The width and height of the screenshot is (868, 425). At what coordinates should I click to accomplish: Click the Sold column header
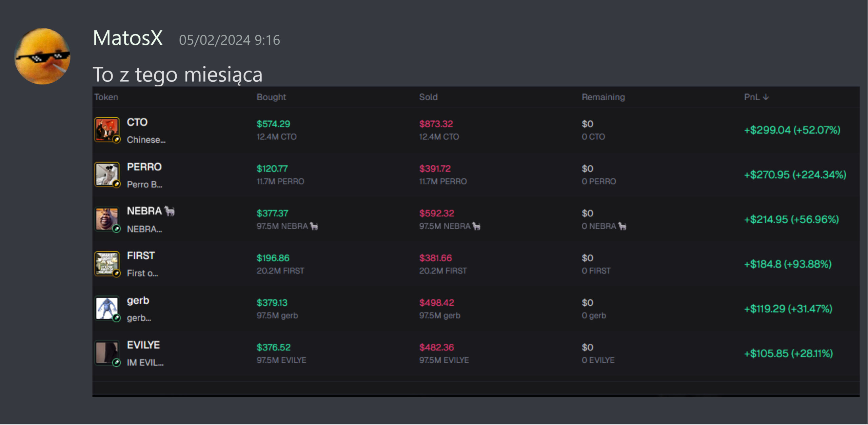coord(428,97)
